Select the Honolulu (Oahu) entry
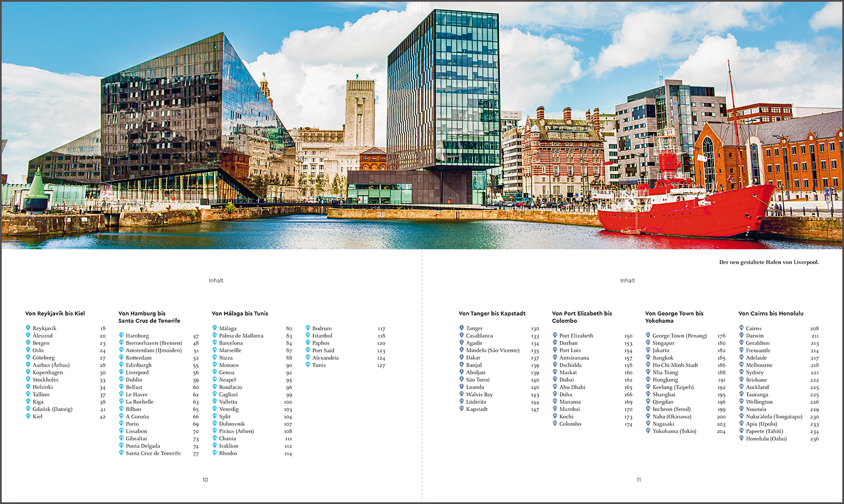Screen dimensions: 844x504 pyautogui.click(x=766, y=439)
